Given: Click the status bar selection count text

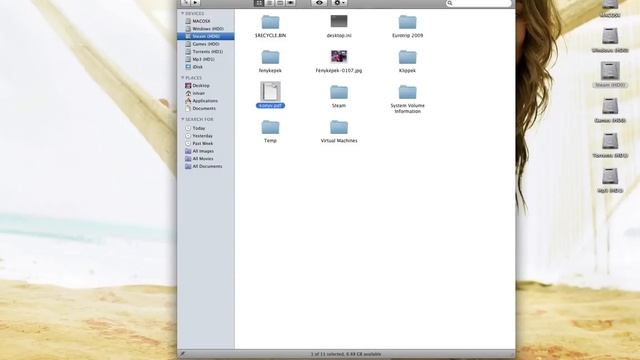Looking at the screenshot, I should click(346, 354).
